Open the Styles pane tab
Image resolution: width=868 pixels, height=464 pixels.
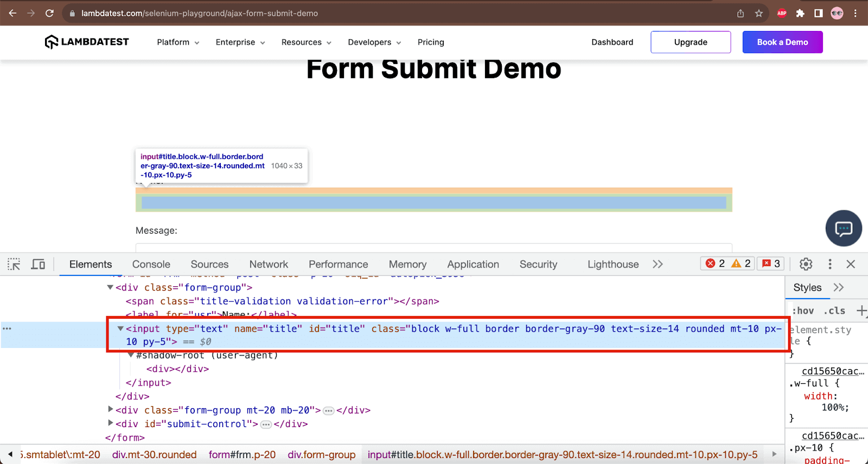coord(807,287)
